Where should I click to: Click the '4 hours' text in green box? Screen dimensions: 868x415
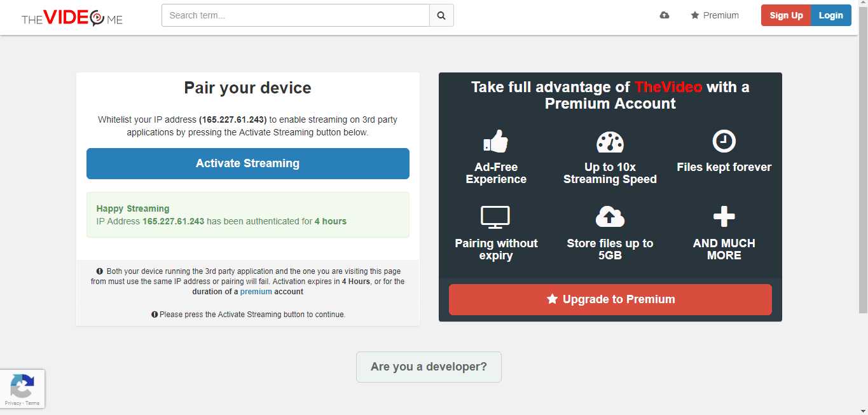[331, 221]
